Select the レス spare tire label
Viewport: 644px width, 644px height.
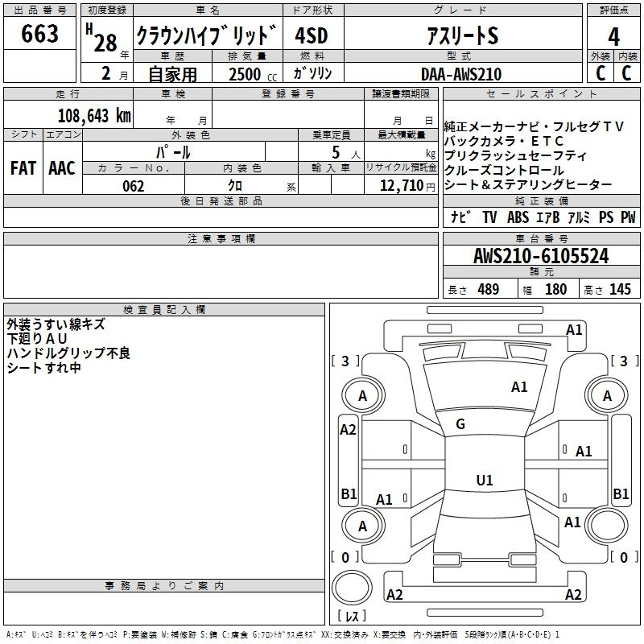pyautogui.click(x=352, y=616)
